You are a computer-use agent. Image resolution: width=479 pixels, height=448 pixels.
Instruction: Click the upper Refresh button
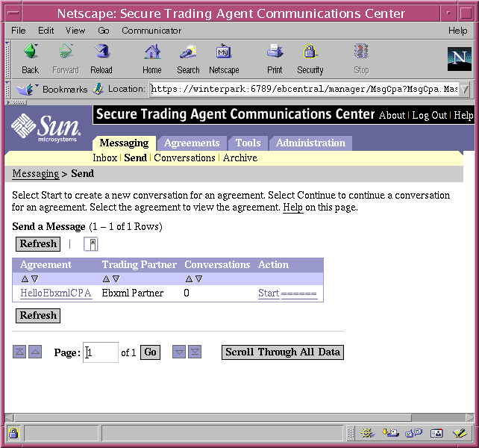click(x=38, y=244)
